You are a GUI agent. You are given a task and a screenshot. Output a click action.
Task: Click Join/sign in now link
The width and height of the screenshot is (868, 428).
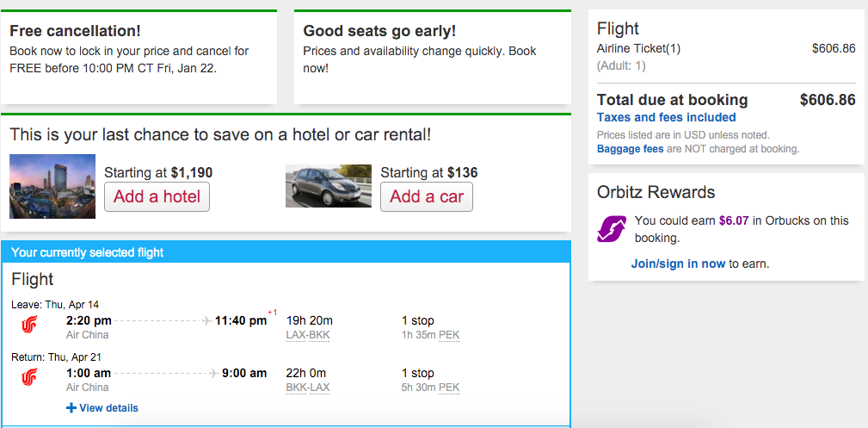(x=678, y=264)
